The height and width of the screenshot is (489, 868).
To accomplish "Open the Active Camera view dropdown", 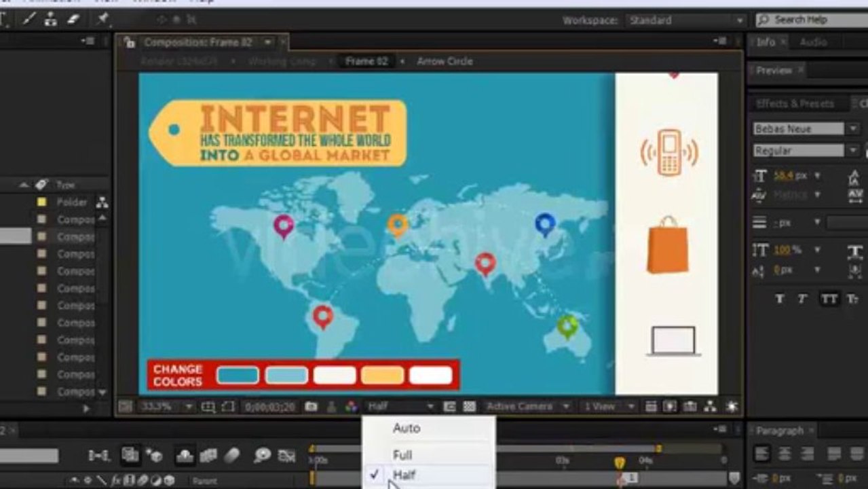I will point(528,407).
